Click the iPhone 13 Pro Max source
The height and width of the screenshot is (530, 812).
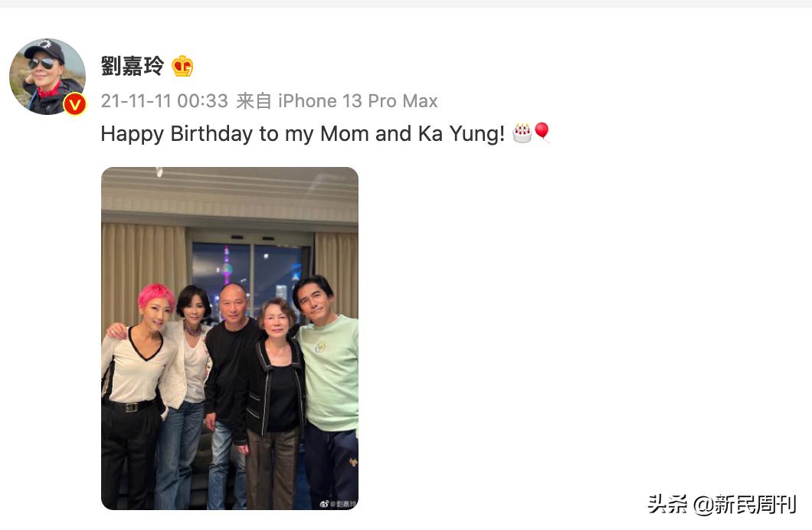tap(358, 101)
